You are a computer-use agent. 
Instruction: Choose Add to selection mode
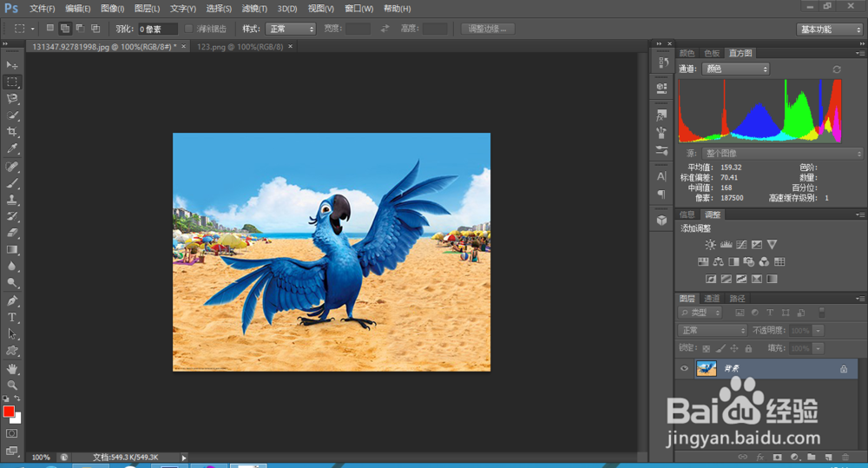pyautogui.click(x=65, y=29)
